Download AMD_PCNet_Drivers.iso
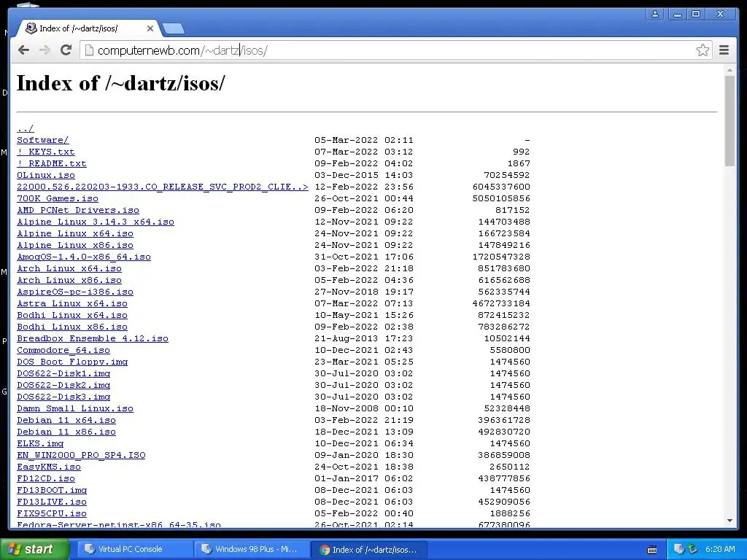747x560 pixels. [x=78, y=210]
